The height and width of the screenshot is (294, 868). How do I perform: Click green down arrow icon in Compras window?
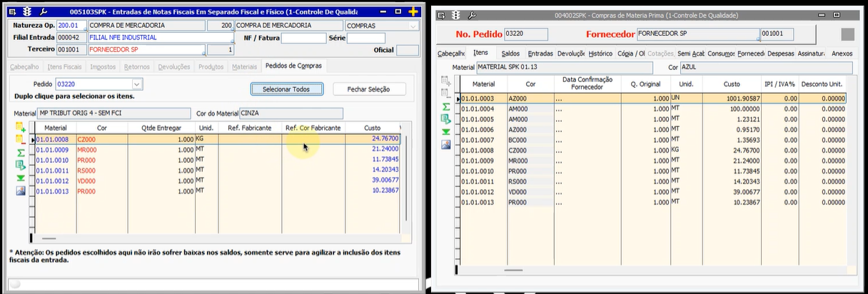(446, 132)
